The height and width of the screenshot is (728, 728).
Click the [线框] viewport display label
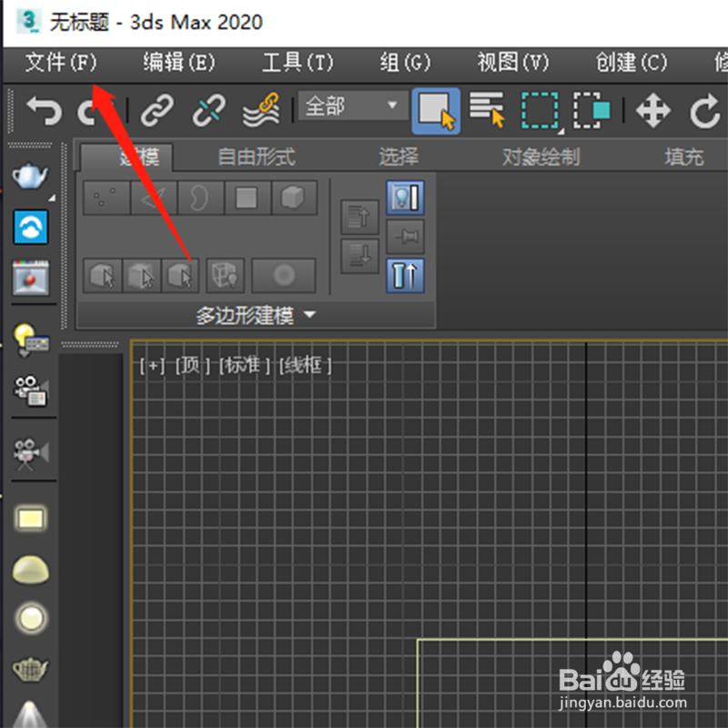coord(305,366)
